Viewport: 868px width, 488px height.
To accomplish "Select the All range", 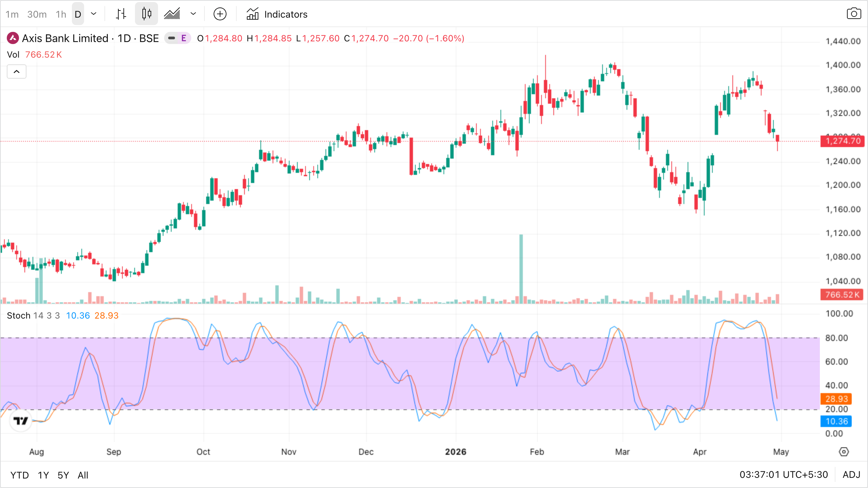I will [x=83, y=475].
